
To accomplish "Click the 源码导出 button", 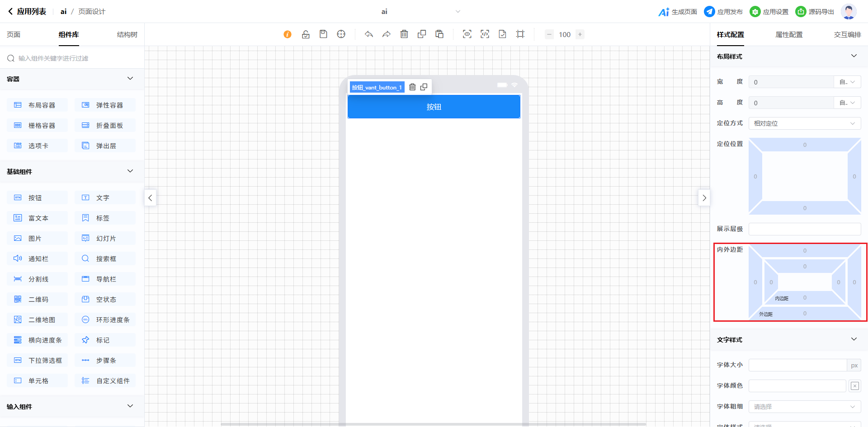I will 815,12.
